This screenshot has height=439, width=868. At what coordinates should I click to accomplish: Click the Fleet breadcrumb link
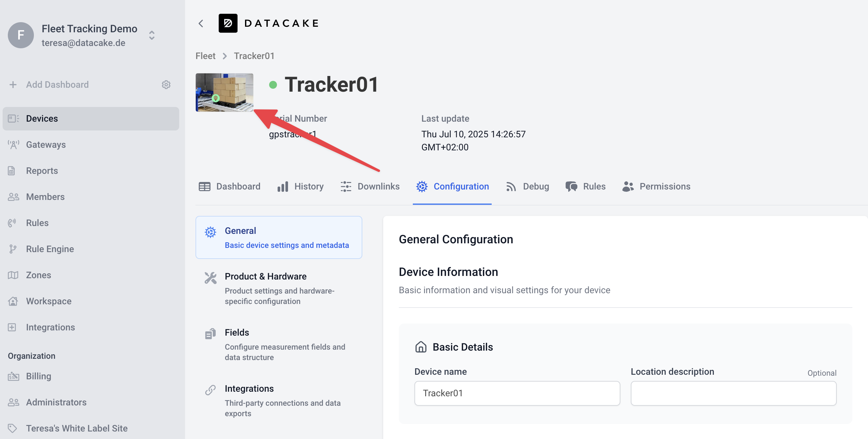point(205,56)
